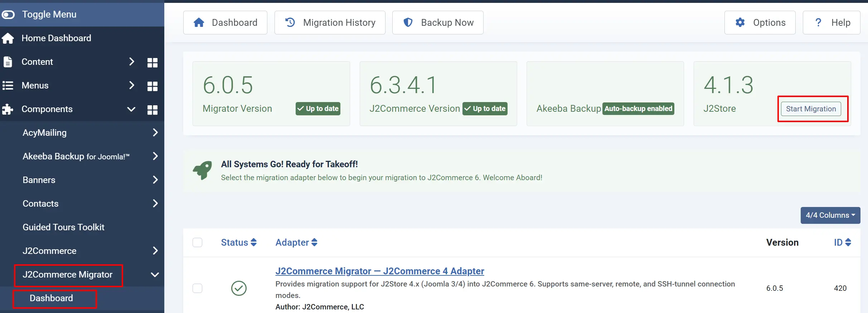Click the Migrator Version Up to date badge

pyautogui.click(x=318, y=109)
